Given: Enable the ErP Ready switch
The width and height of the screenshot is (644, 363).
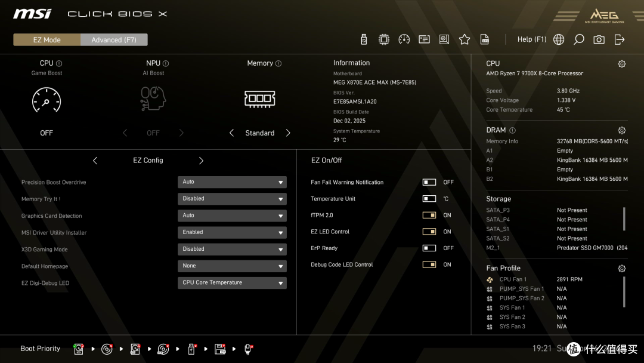Looking at the screenshot, I should [x=429, y=248].
